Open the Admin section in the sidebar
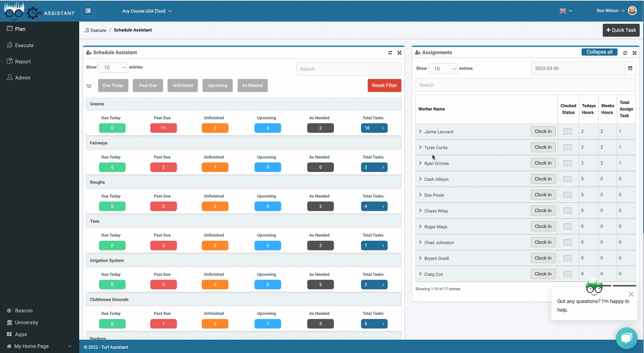The image size is (644, 353). click(x=22, y=77)
